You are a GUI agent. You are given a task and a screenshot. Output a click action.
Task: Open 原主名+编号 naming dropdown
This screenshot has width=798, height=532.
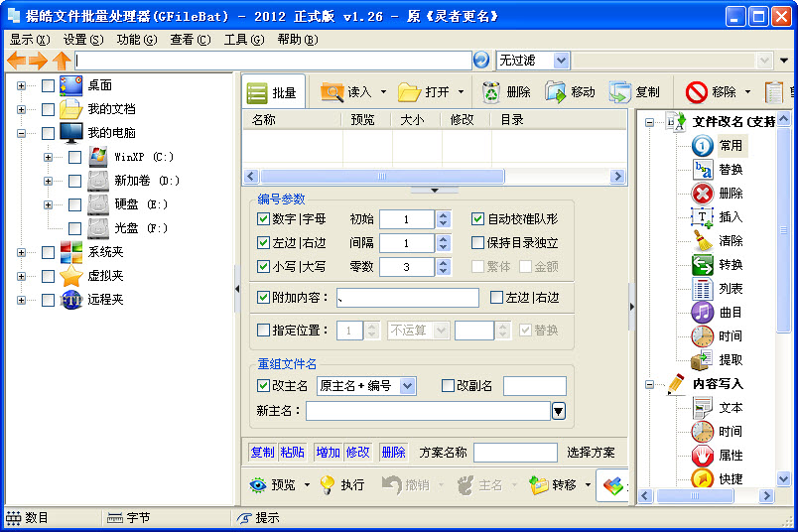pos(407,386)
